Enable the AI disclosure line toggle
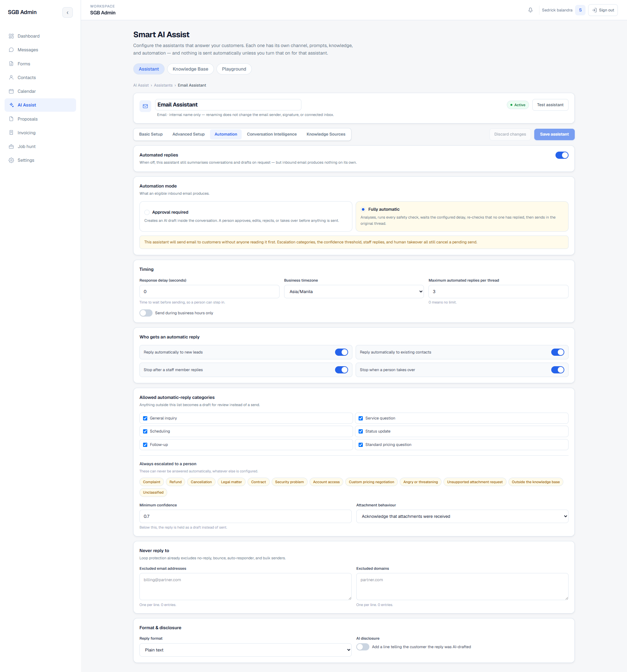The image size is (627, 672). pyautogui.click(x=363, y=647)
